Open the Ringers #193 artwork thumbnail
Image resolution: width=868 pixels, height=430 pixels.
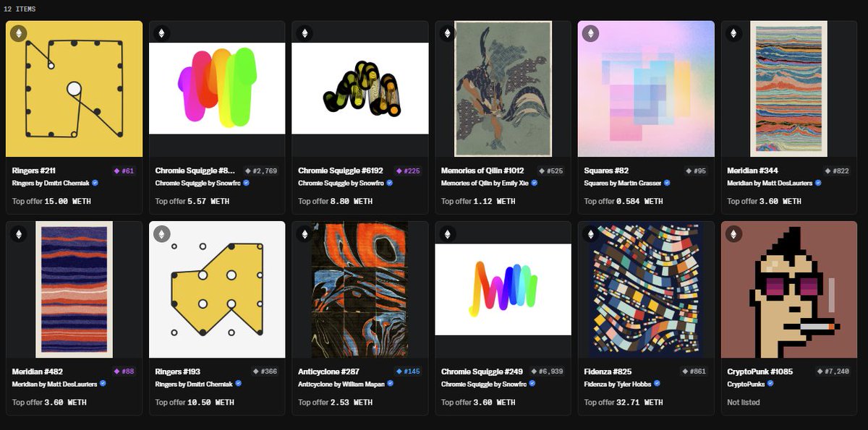218,289
